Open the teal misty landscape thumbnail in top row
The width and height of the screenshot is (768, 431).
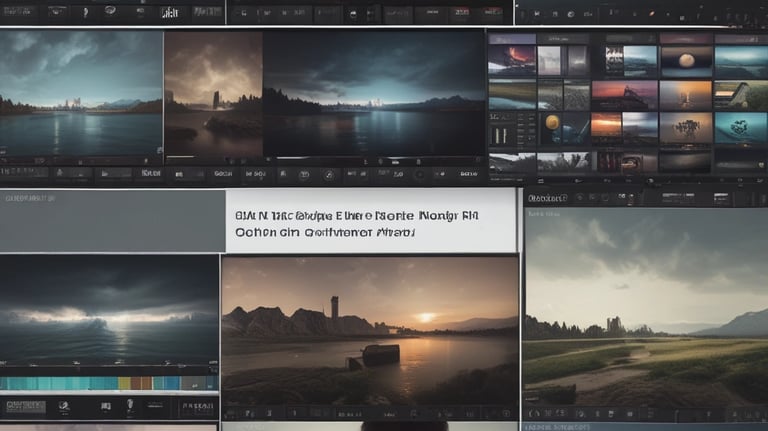tap(741, 61)
